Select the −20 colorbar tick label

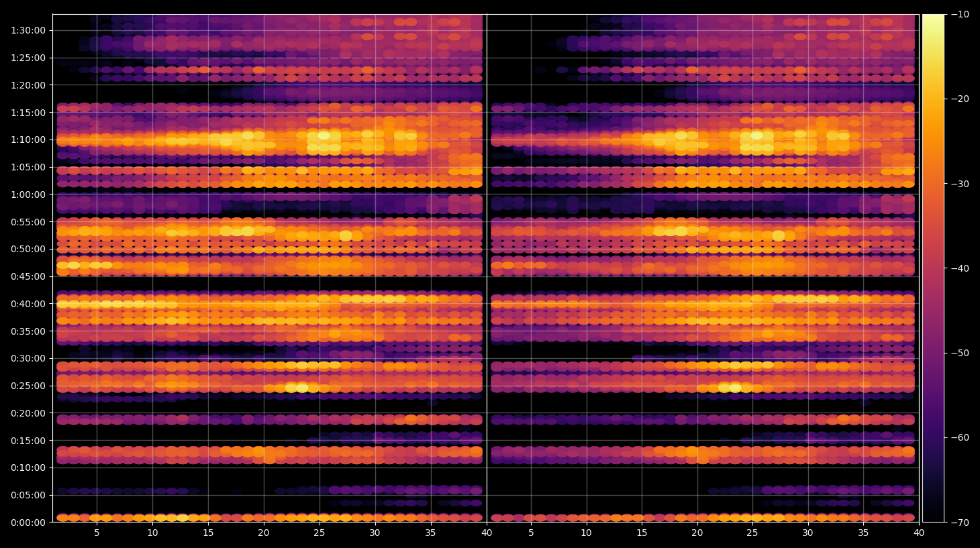960,99
